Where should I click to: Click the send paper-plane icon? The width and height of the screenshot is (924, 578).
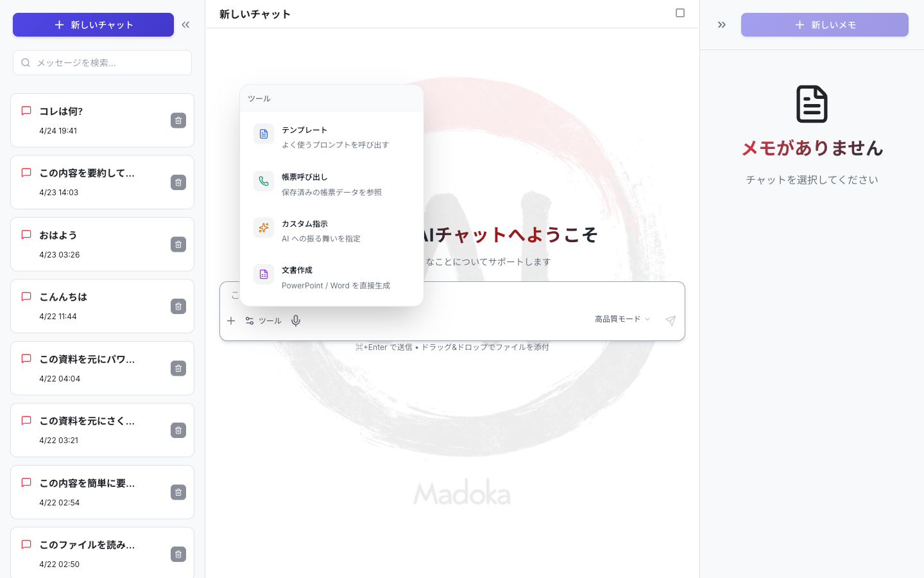(671, 320)
